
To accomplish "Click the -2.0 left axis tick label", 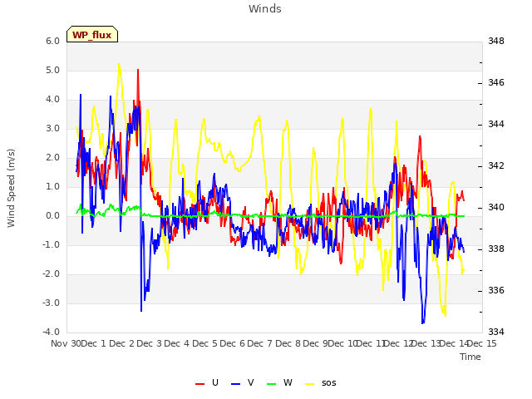I will [x=51, y=273].
